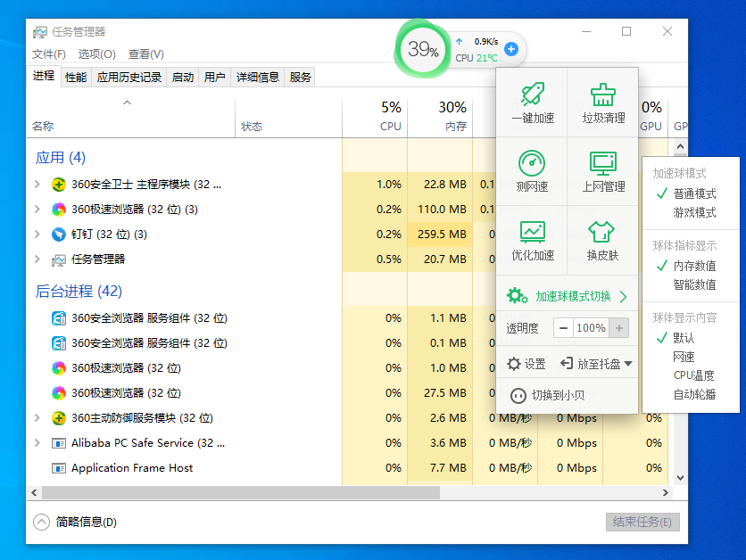Screen dimensions: 746x560
Task: Open the 查看(V) menu
Action: pyautogui.click(x=146, y=54)
